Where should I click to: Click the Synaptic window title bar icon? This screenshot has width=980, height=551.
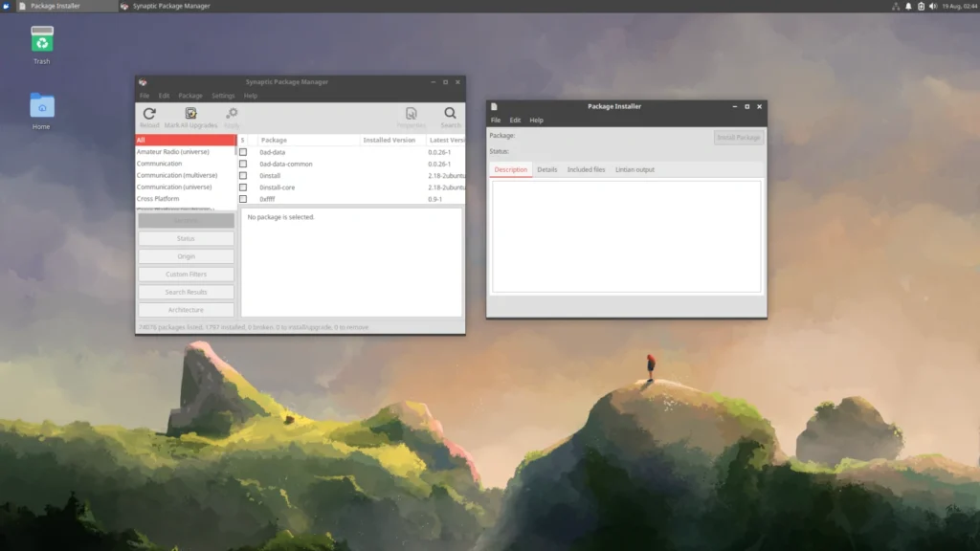143,82
